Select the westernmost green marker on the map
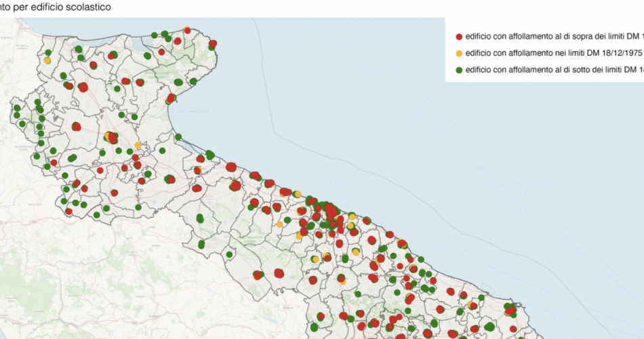Screen dimensions: 644x339 click(13, 107)
